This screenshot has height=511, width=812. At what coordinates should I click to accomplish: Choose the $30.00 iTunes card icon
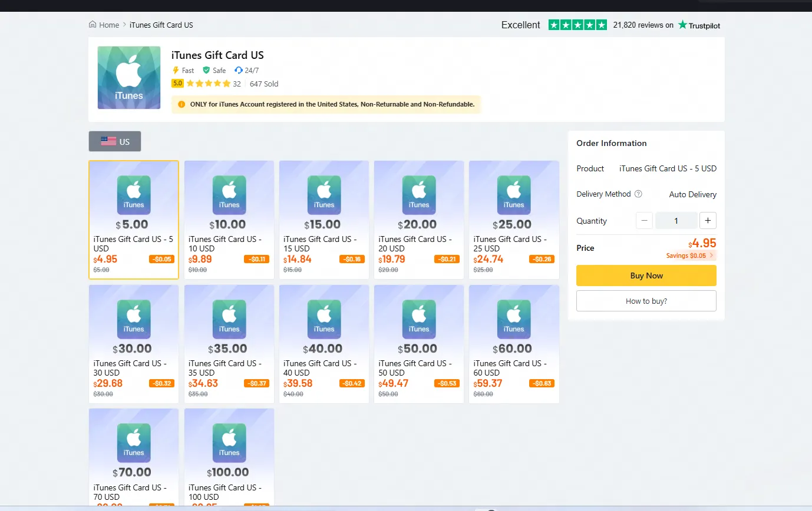point(134,319)
